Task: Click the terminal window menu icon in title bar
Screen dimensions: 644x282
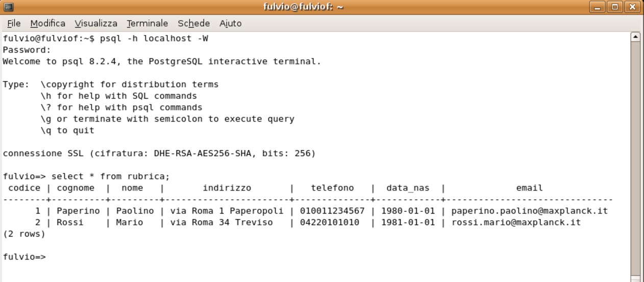Action: (x=8, y=7)
